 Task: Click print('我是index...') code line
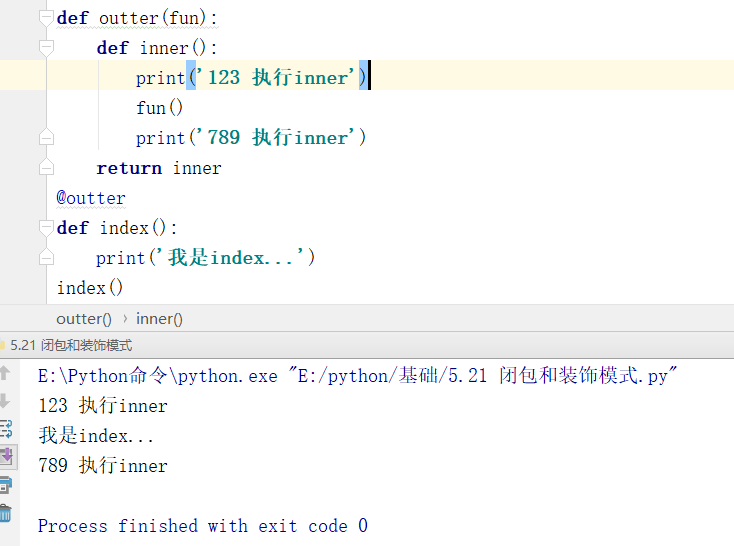pyautogui.click(x=206, y=258)
